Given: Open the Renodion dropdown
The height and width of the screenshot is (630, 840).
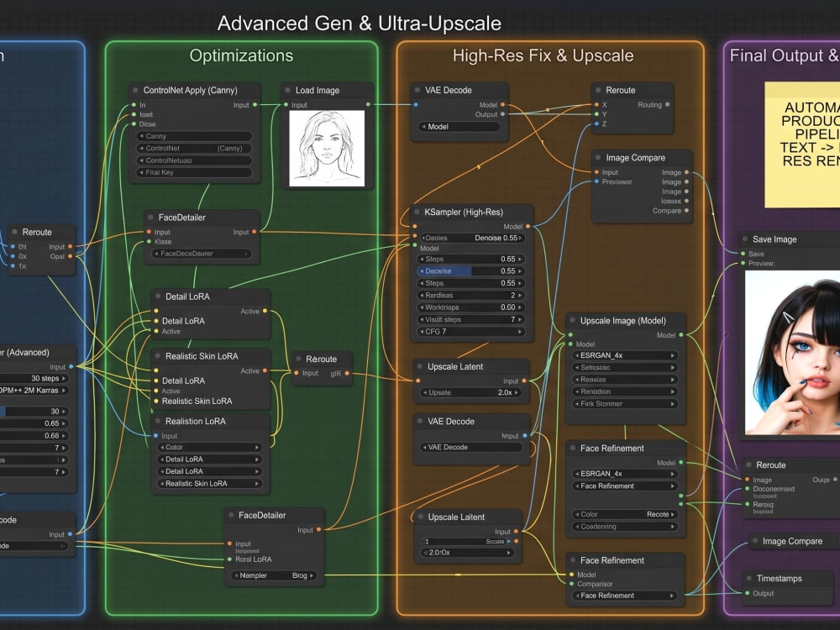Looking at the screenshot, I should pos(625,391).
